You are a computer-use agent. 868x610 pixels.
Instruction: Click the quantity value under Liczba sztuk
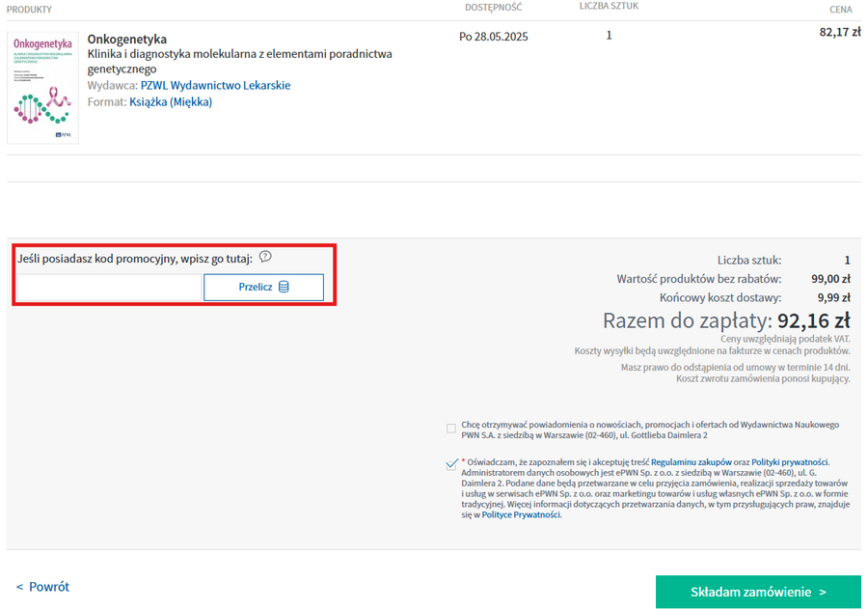point(609,36)
